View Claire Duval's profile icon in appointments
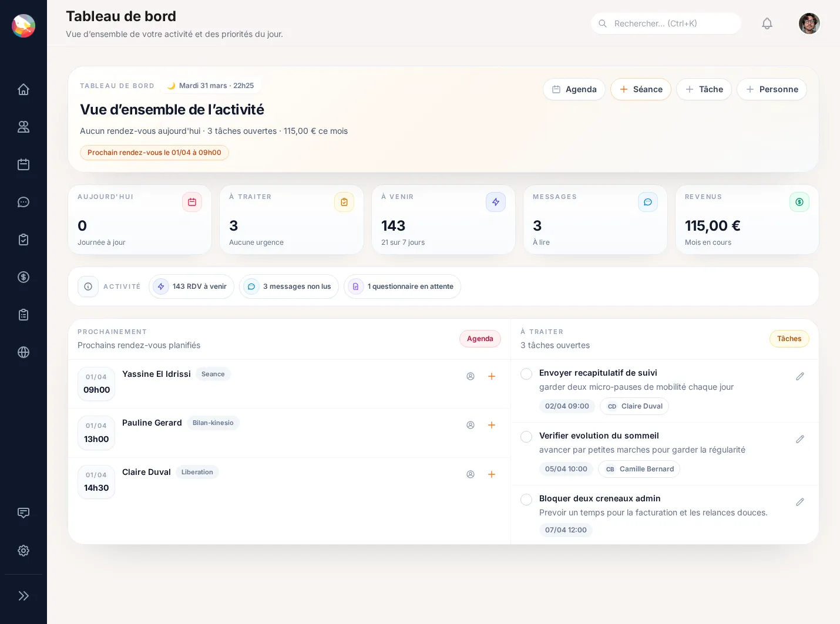The width and height of the screenshot is (840, 624). coord(471,474)
